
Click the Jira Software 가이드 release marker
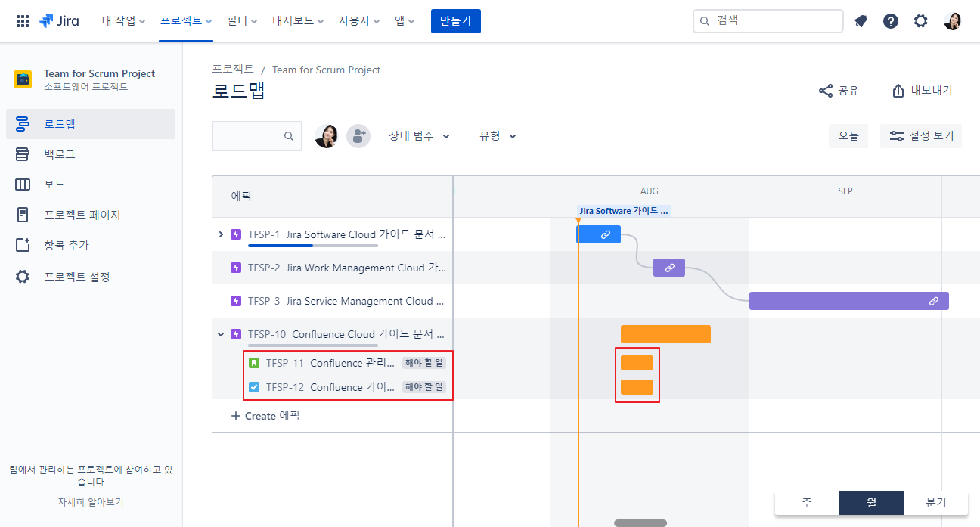[624, 211]
